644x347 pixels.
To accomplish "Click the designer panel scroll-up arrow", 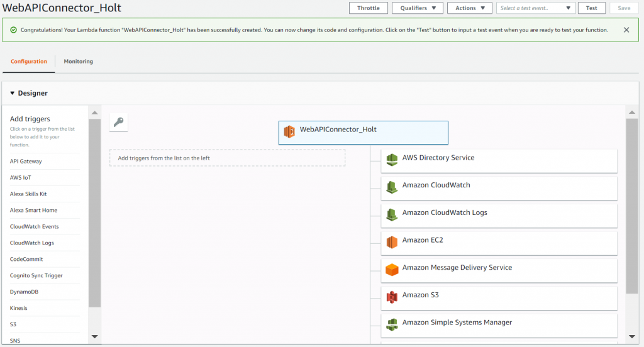I will (x=632, y=113).
